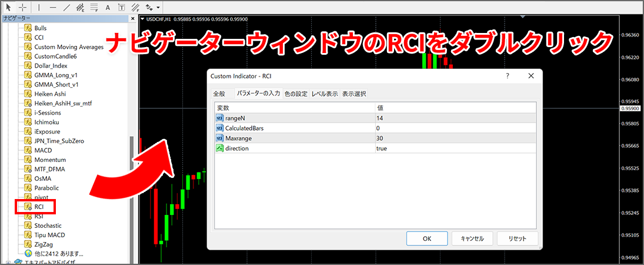The width and height of the screenshot is (644, 265).
Task: Click the リセット button
Action: [516, 238]
